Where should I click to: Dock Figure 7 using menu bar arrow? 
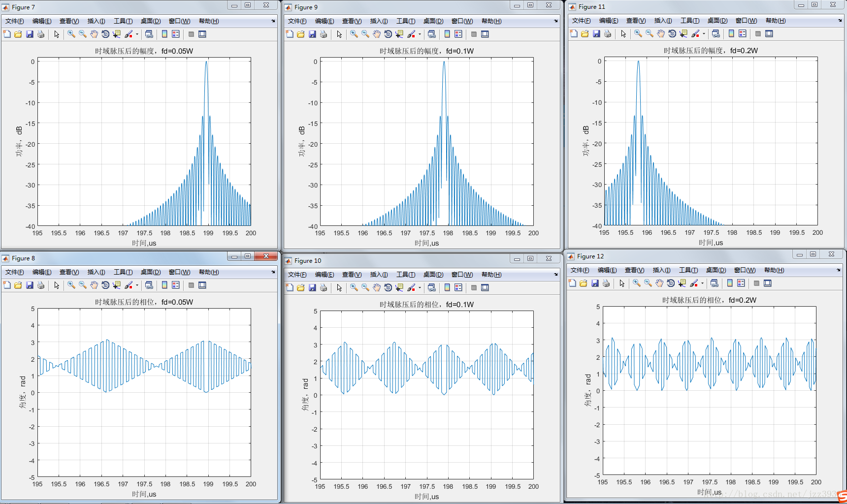273,21
